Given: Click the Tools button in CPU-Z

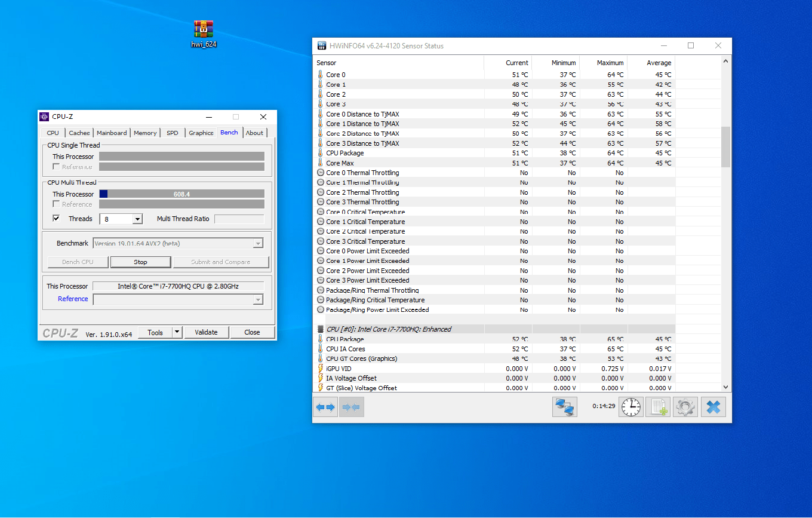Looking at the screenshot, I should pyautogui.click(x=155, y=332).
